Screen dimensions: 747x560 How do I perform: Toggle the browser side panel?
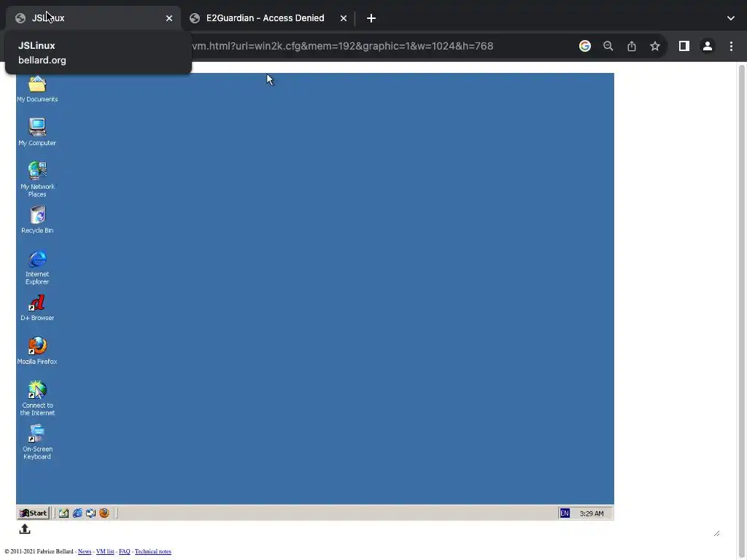coord(684,46)
